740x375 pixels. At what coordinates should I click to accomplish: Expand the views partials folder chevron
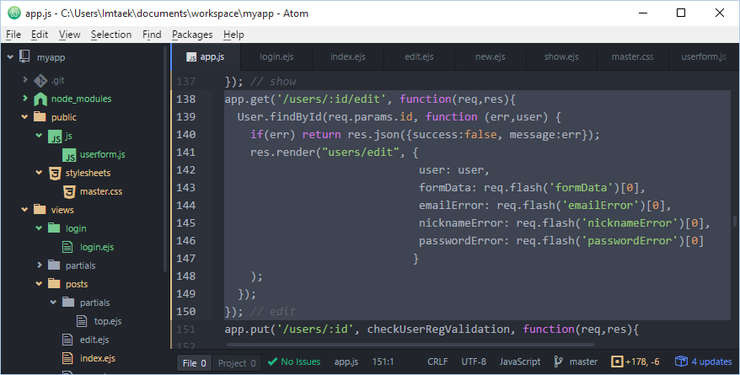pyautogui.click(x=40, y=265)
